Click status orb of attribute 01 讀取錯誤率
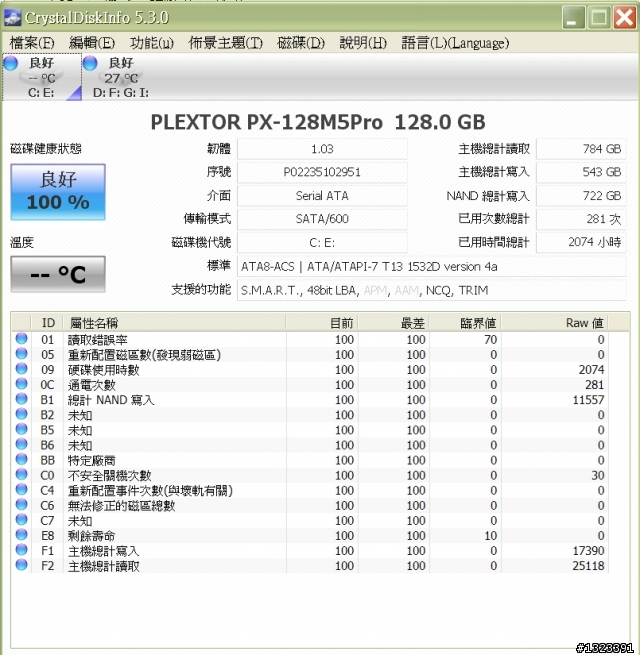This screenshot has width=640, height=656. (x=21, y=338)
